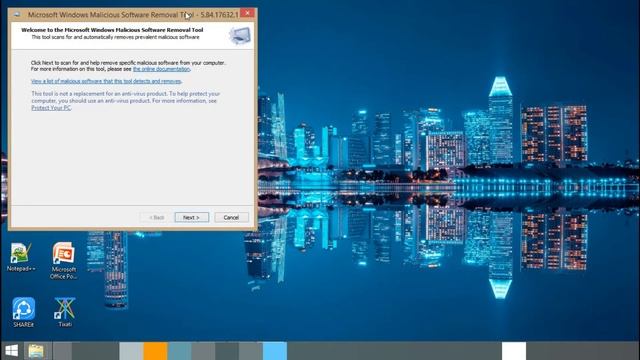Image resolution: width=640 pixels, height=360 pixels.
Task: Open the online documentation link
Action: pos(161,69)
